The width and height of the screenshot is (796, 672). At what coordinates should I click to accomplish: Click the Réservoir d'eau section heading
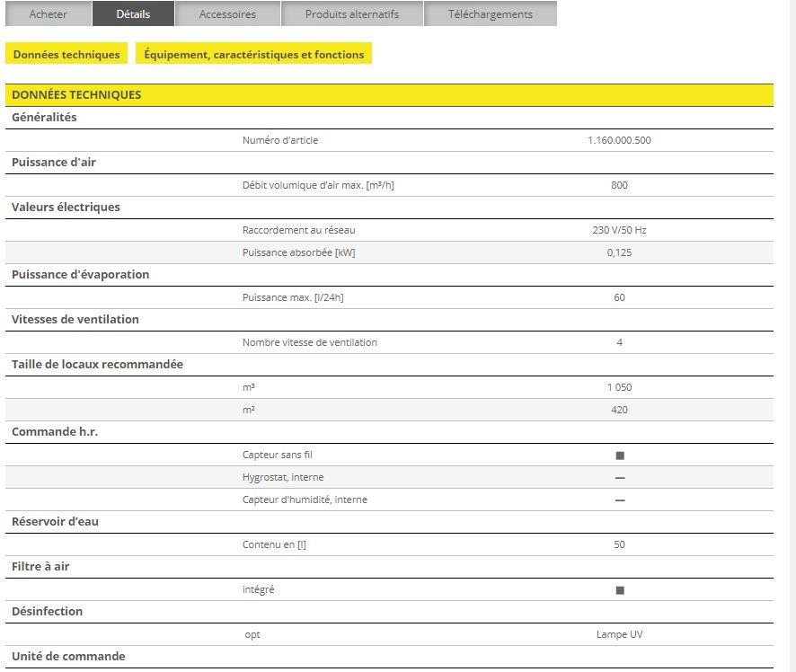(x=55, y=522)
